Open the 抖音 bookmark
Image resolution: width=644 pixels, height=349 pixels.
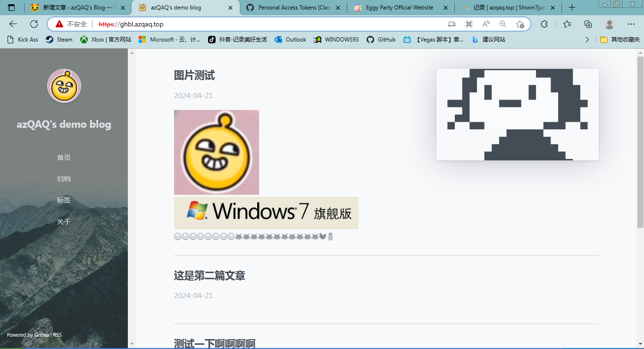pyautogui.click(x=237, y=40)
